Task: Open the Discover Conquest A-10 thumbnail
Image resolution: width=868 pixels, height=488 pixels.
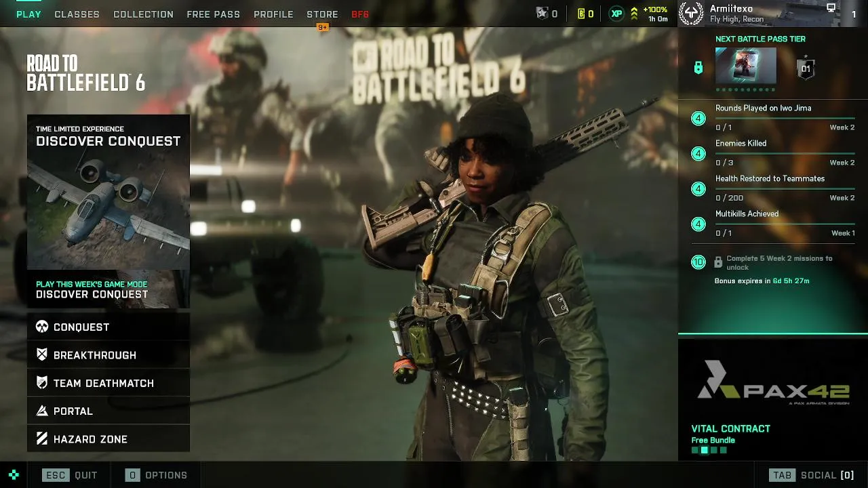Action: (108, 192)
